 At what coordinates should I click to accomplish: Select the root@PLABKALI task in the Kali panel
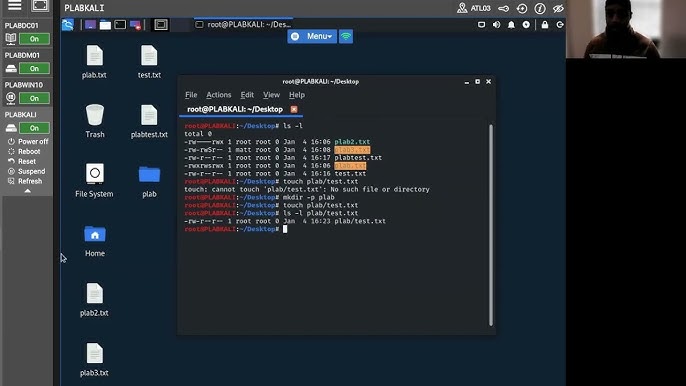click(243, 25)
